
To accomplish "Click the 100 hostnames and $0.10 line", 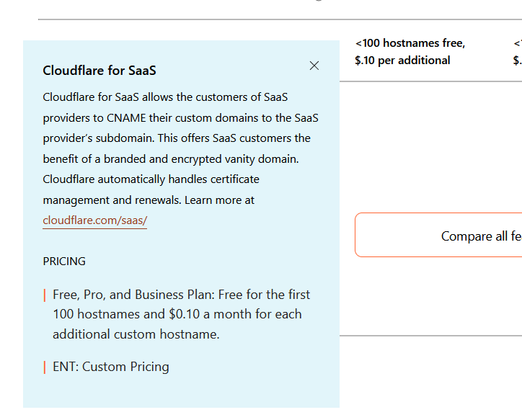I will tap(177, 314).
